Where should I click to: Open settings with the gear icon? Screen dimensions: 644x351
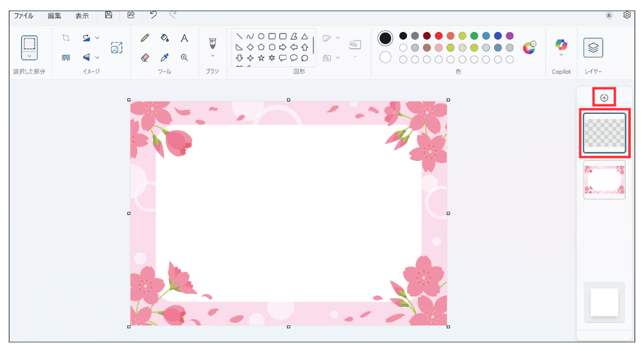point(627,15)
